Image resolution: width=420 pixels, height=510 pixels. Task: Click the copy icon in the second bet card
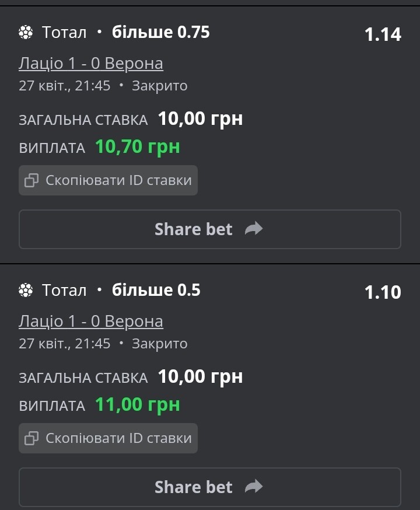(32, 438)
